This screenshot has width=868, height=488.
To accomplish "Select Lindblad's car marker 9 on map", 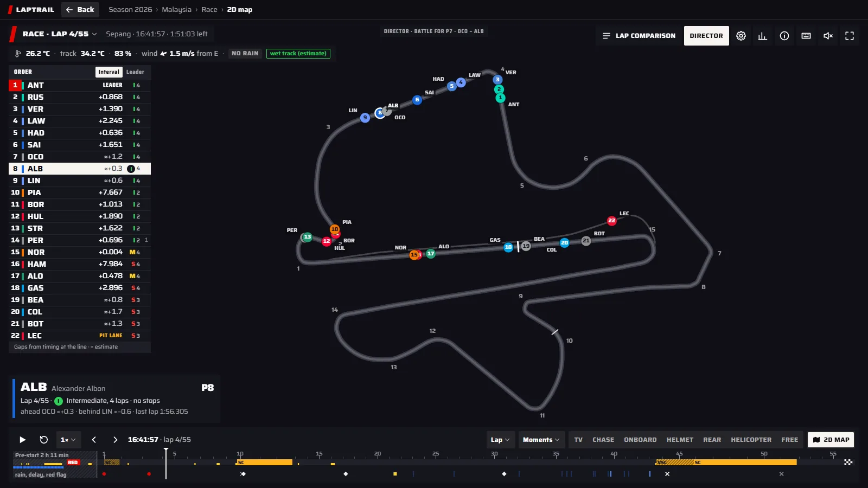I will click(365, 118).
